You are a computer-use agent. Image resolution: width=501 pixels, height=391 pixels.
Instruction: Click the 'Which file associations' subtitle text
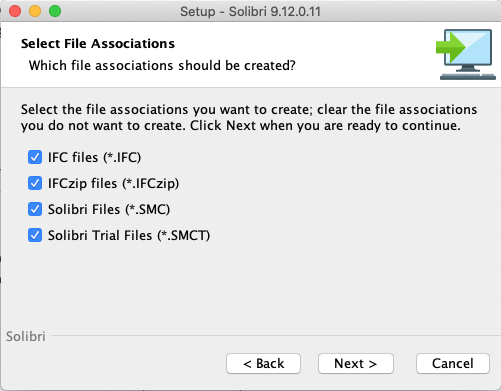click(162, 66)
